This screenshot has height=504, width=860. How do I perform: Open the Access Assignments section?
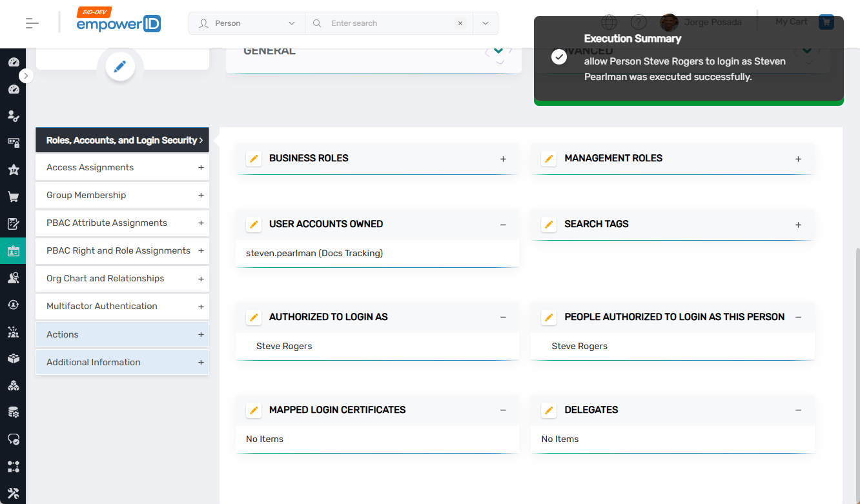[x=122, y=168]
